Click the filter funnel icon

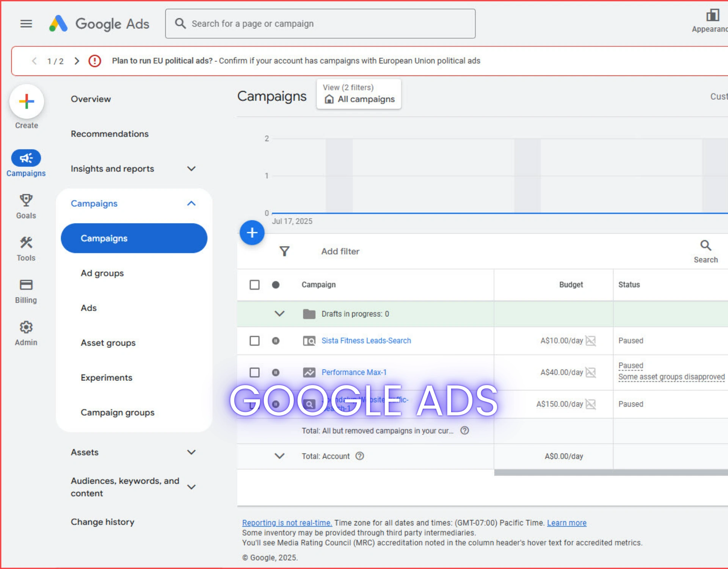click(284, 251)
